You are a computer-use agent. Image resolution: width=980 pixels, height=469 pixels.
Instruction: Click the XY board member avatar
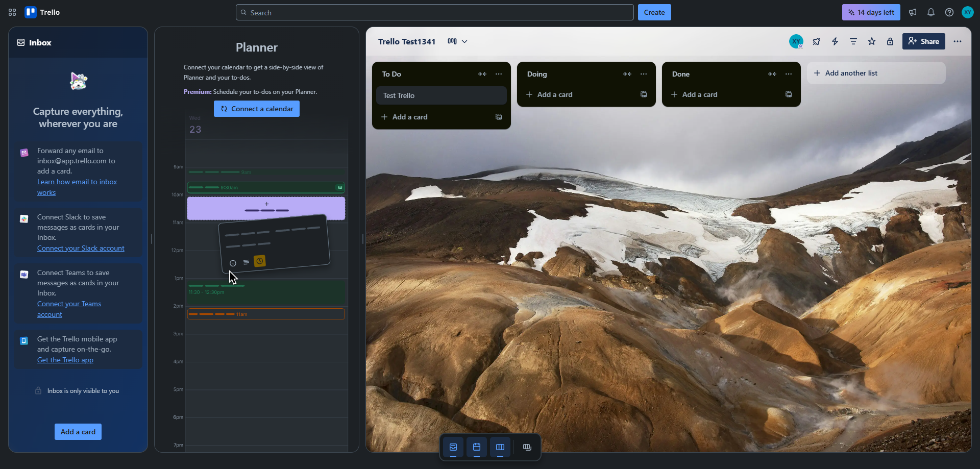coord(796,41)
